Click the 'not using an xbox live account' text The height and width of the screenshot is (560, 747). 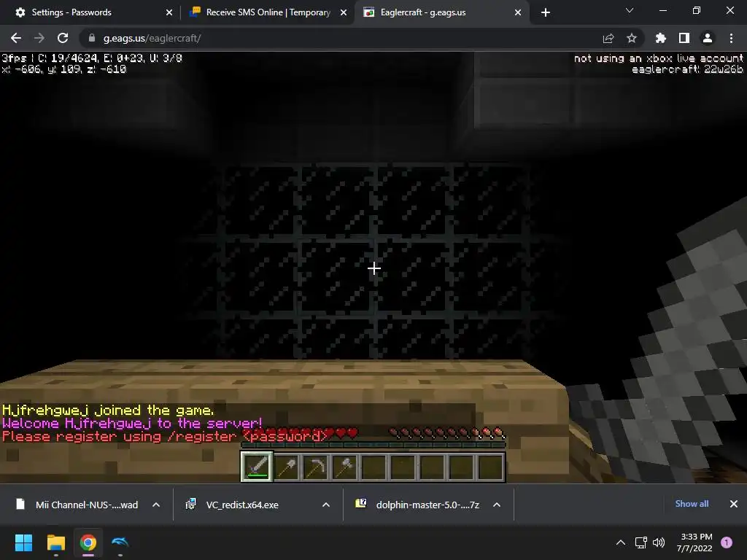click(659, 58)
